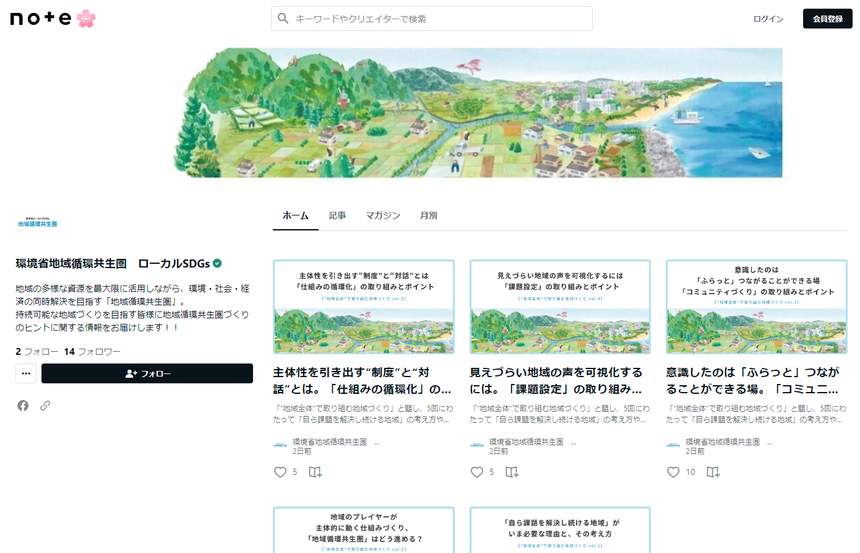This screenshot has width=860, height=553.
Task: Like the コミュニティづくり article with 10 likes
Action: pos(673,472)
